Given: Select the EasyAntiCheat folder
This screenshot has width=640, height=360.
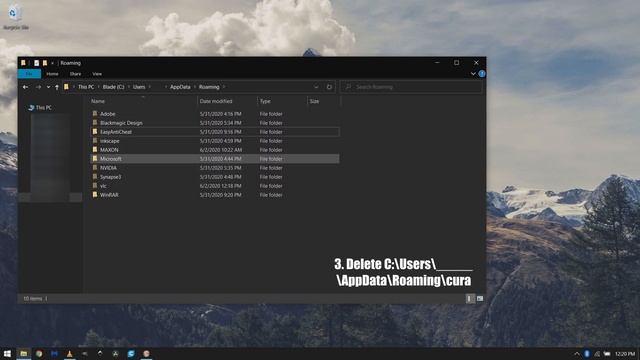Looking at the screenshot, I should click(x=214, y=132).
